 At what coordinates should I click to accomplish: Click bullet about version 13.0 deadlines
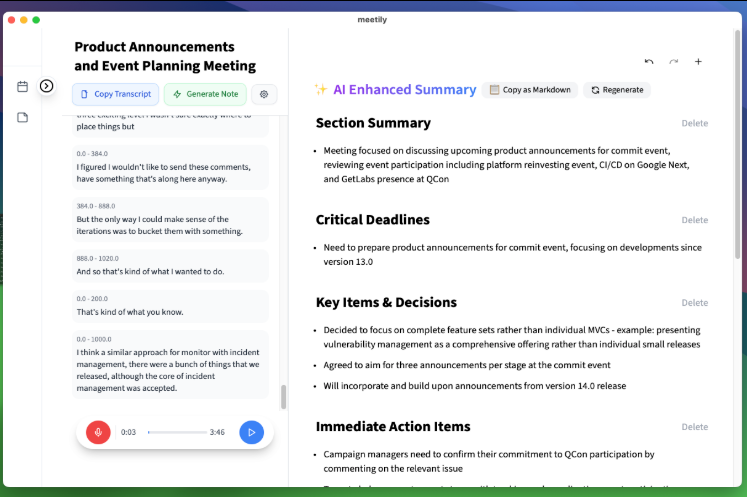(x=513, y=254)
